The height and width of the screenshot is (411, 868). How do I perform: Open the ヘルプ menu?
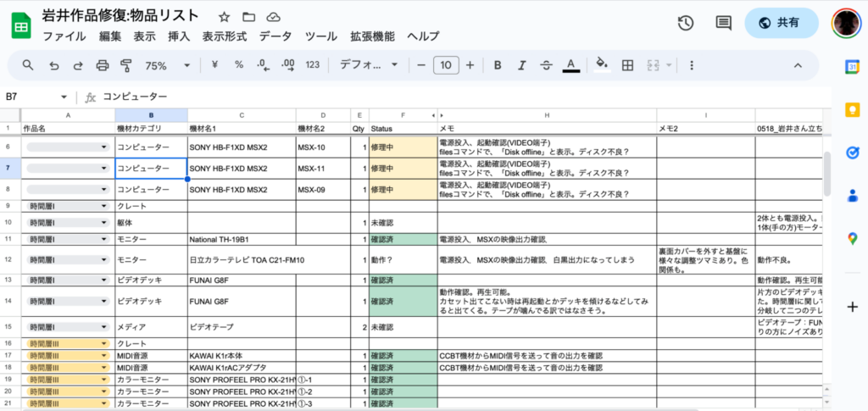tap(424, 36)
